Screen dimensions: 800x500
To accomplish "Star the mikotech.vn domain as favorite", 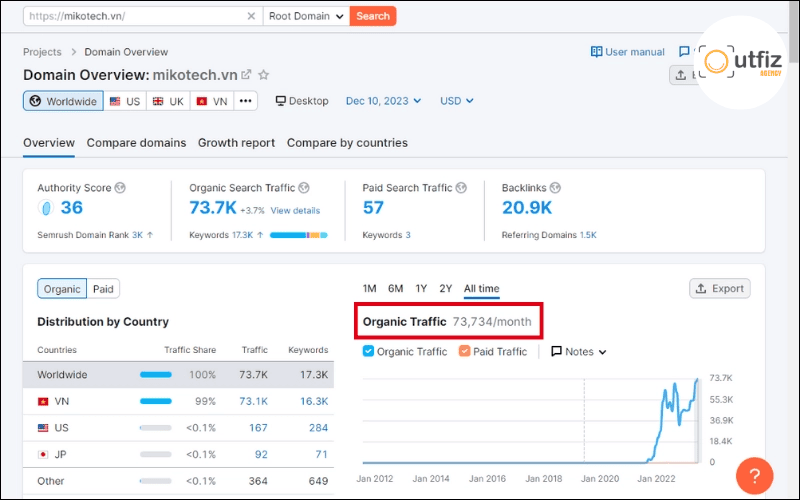I will pos(263,75).
